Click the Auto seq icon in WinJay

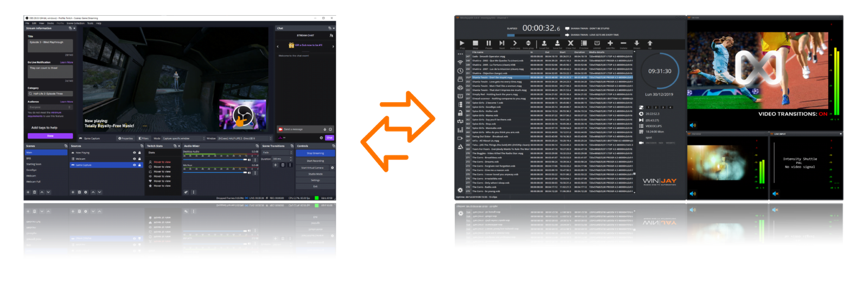pos(515,43)
